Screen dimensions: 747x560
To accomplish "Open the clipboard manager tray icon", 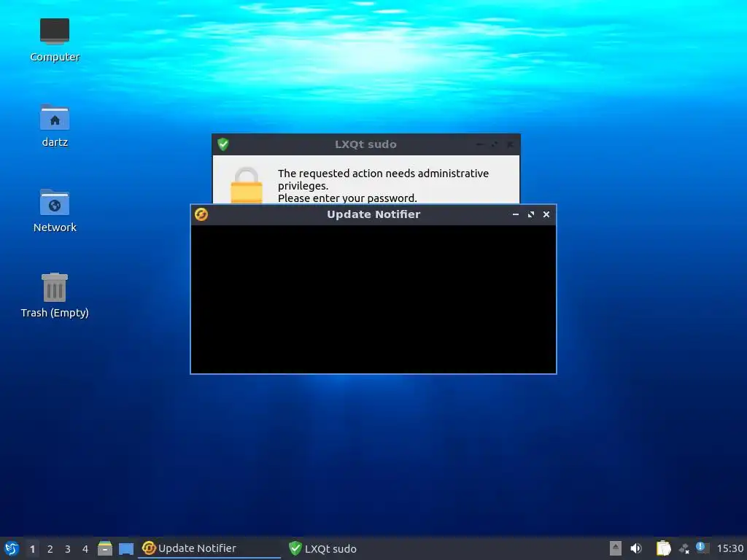I will [664, 548].
